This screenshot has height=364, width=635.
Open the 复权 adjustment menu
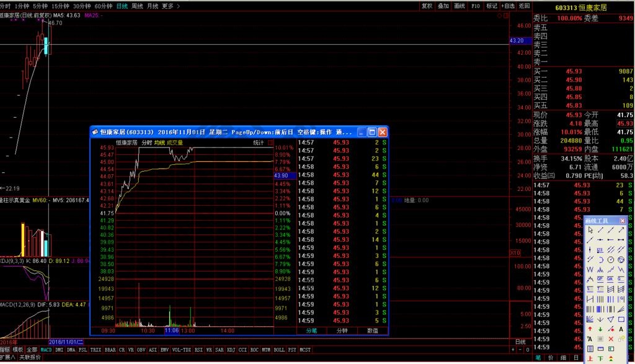pos(427,6)
